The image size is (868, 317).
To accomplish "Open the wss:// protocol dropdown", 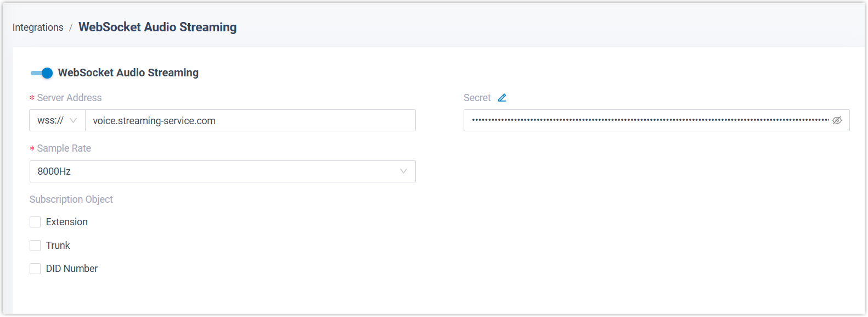I will point(57,120).
